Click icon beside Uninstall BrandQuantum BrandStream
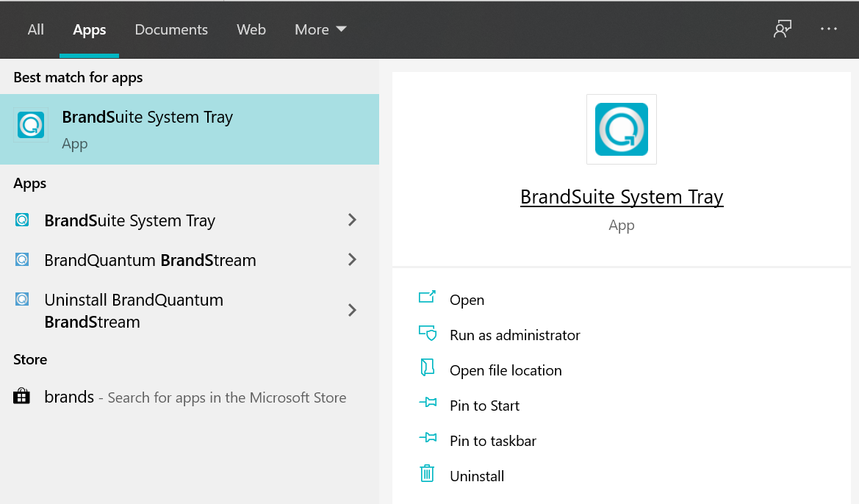 (x=22, y=299)
